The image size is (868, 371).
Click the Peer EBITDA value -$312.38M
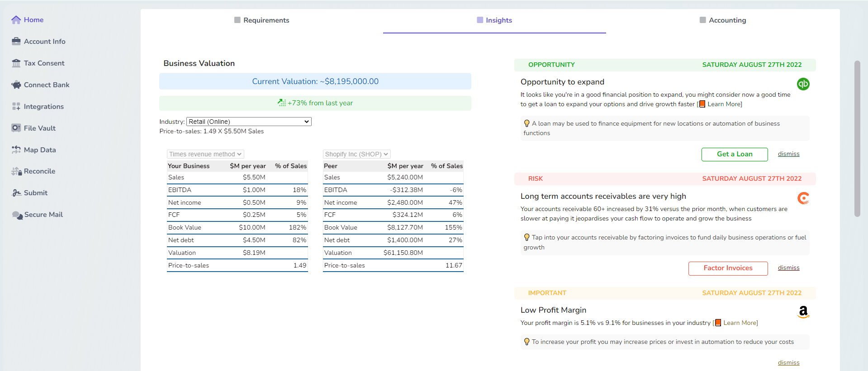click(407, 190)
